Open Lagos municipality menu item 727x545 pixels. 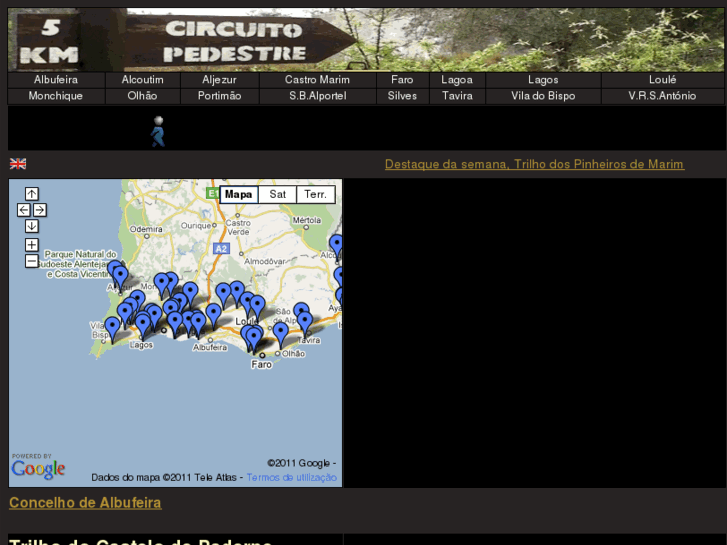(x=543, y=80)
